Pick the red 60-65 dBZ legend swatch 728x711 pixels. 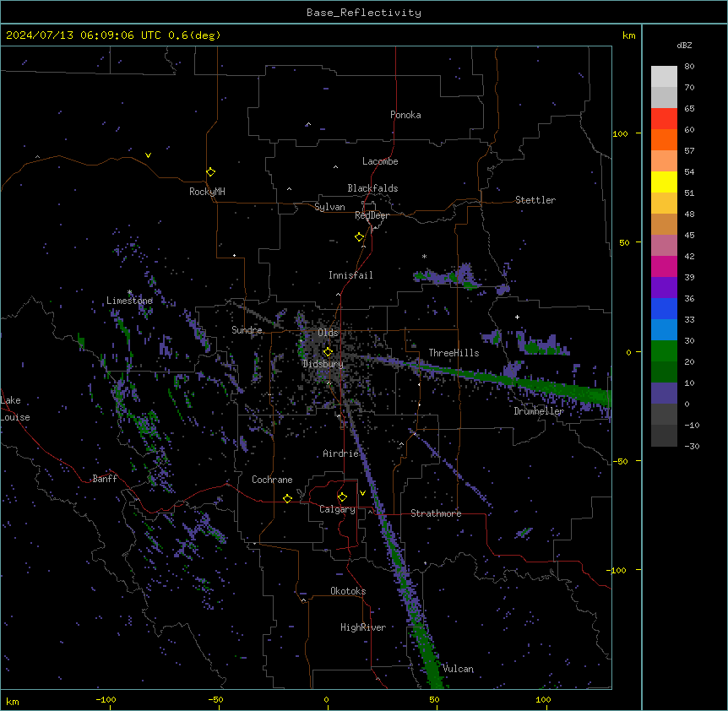(664, 119)
